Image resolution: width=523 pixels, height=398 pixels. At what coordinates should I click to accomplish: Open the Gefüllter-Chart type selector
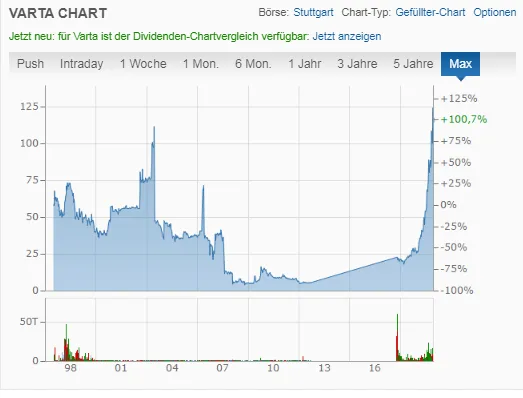[430, 12]
